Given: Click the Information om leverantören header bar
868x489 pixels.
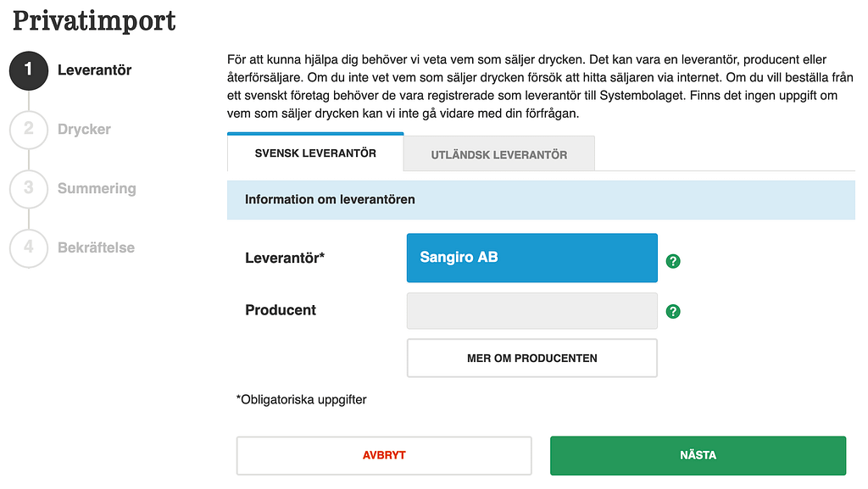Looking at the screenshot, I should [541, 200].
